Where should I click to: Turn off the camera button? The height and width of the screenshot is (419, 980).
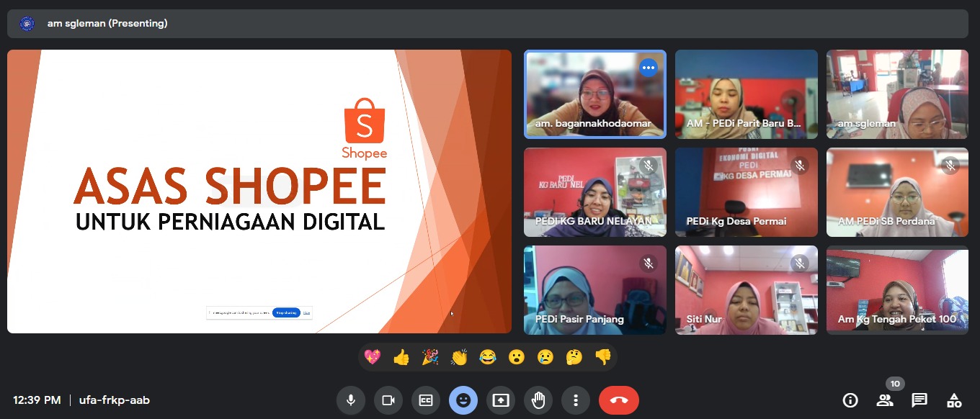coord(388,400)
